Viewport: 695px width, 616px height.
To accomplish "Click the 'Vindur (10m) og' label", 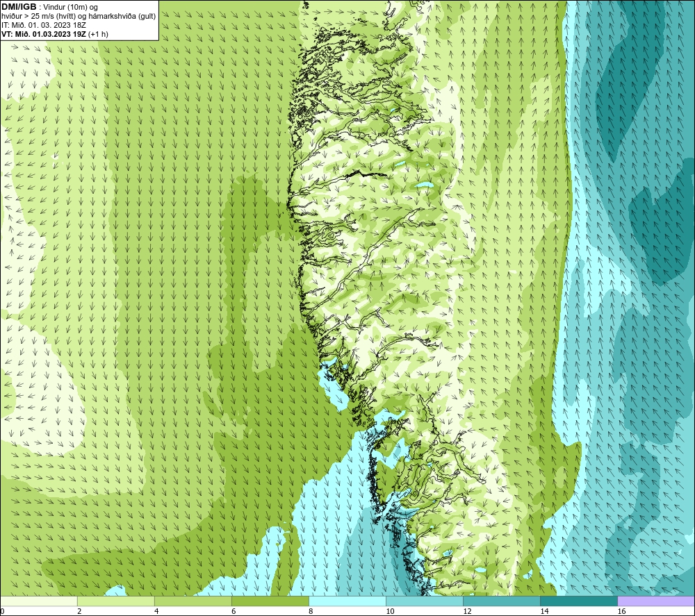I will [71, 7].
